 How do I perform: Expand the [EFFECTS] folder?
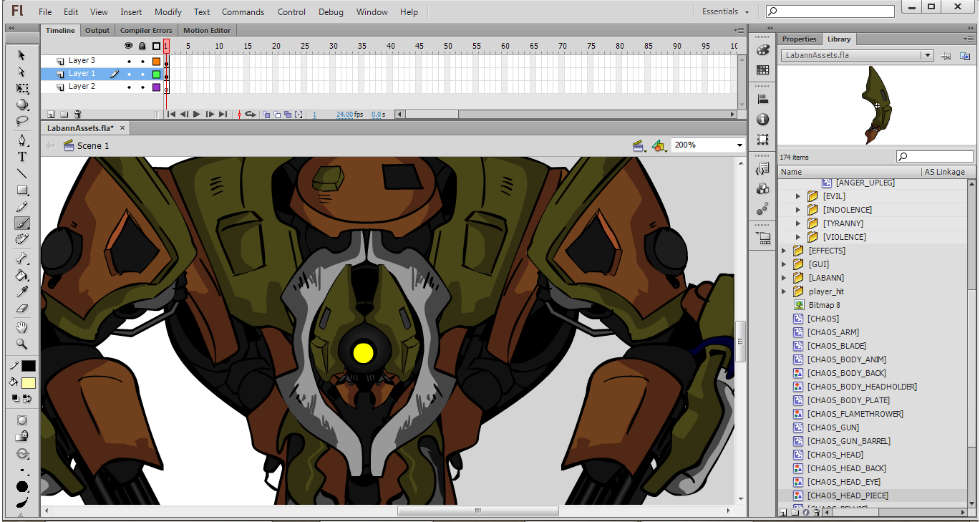pos(785,251)
